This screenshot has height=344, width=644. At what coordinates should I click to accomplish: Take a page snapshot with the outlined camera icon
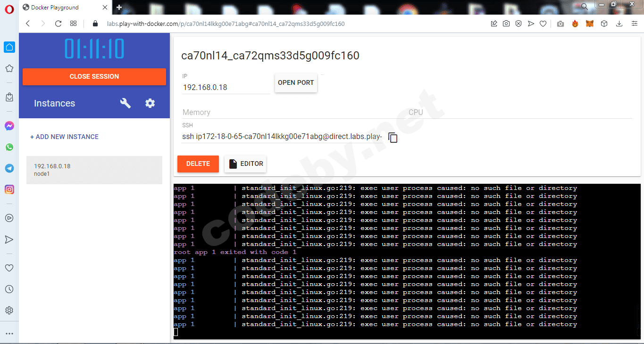(506, 24)
